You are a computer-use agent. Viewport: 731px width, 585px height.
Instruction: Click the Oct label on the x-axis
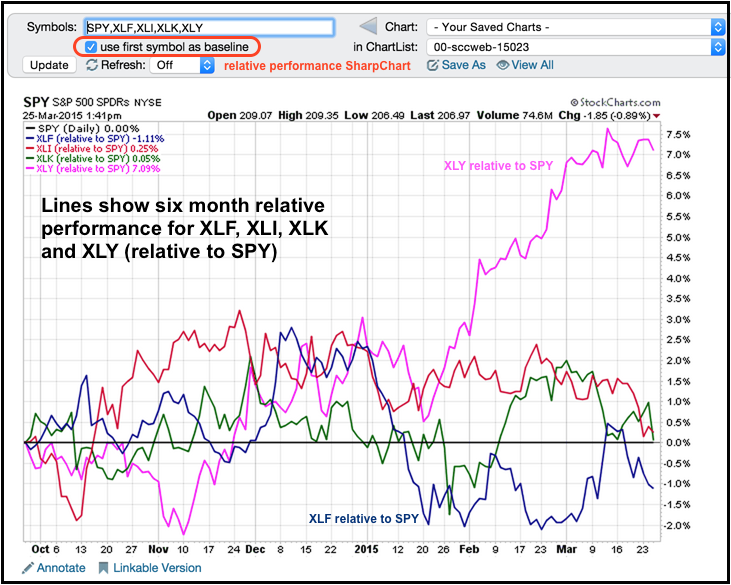(x=40, y=549)
